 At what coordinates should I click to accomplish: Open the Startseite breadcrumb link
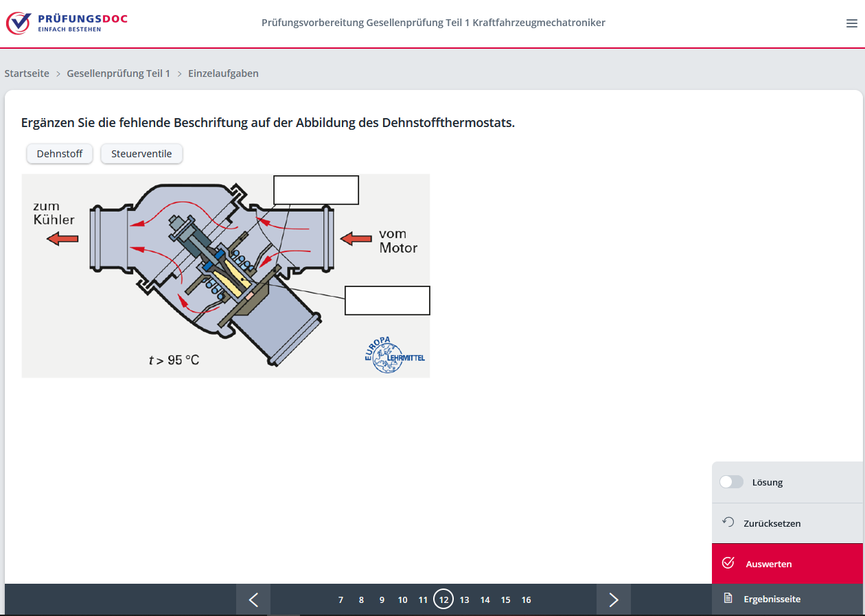pos(27,73)
